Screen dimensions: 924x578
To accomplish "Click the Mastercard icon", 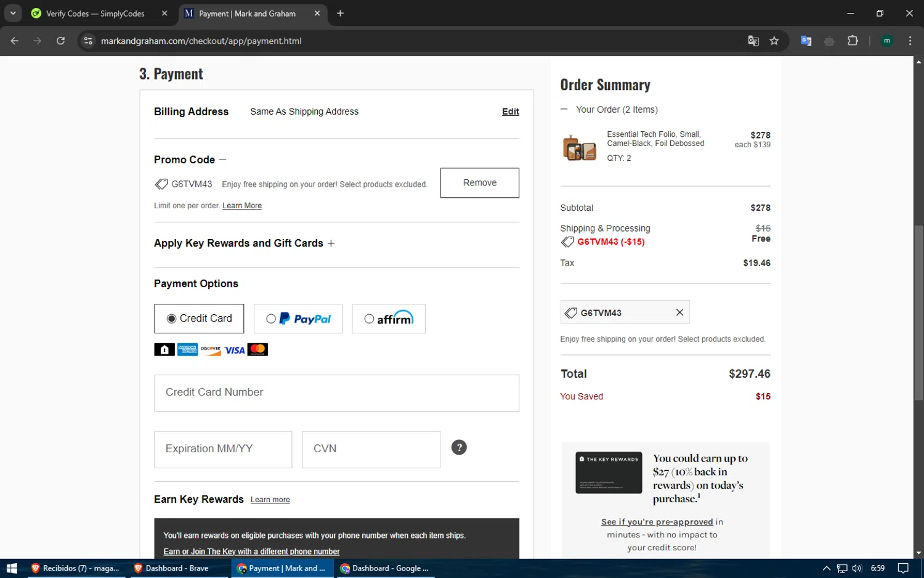I will coord(257,350).
